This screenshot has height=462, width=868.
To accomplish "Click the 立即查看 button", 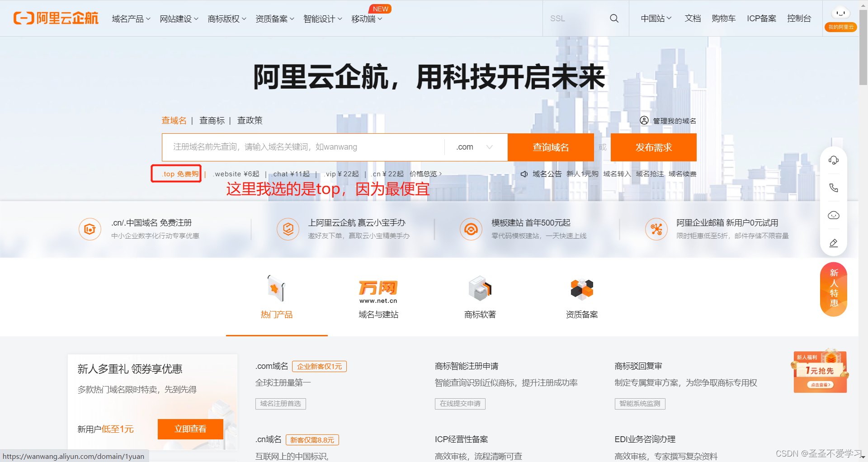I will (190, 429).
